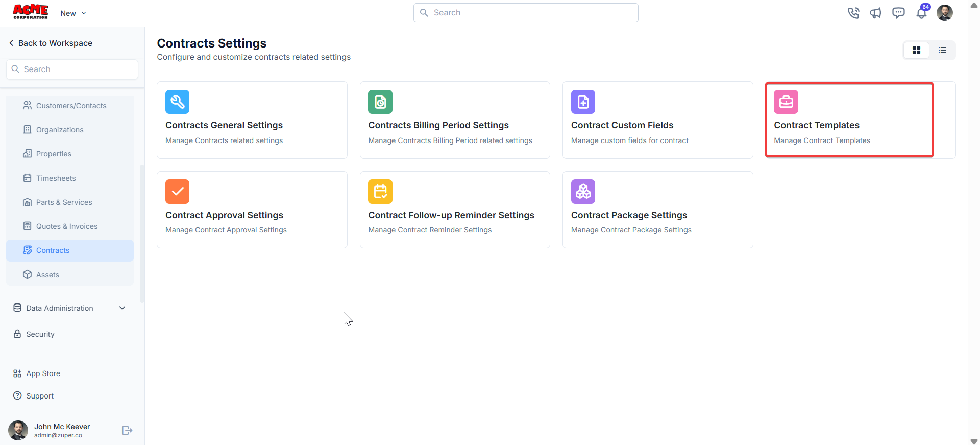The height and width of the screenshot is (445, 980).
Task: Click the Contract Package Settings cubes icon
Action: [583, 192]
